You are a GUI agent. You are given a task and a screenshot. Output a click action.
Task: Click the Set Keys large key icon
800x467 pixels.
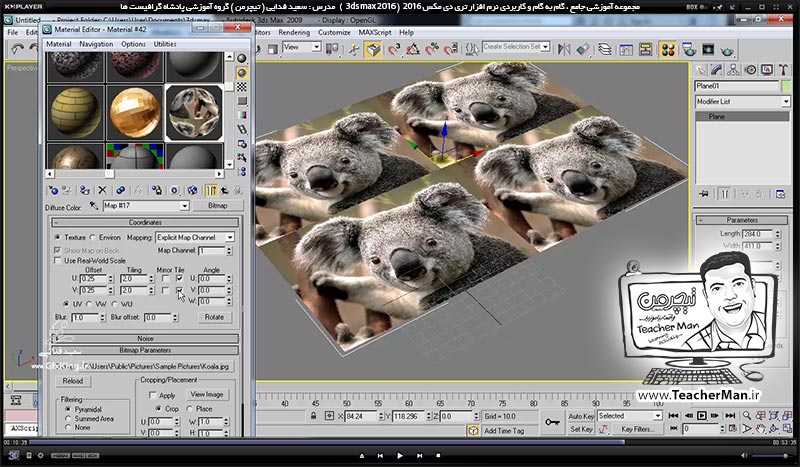click(552, 423)
